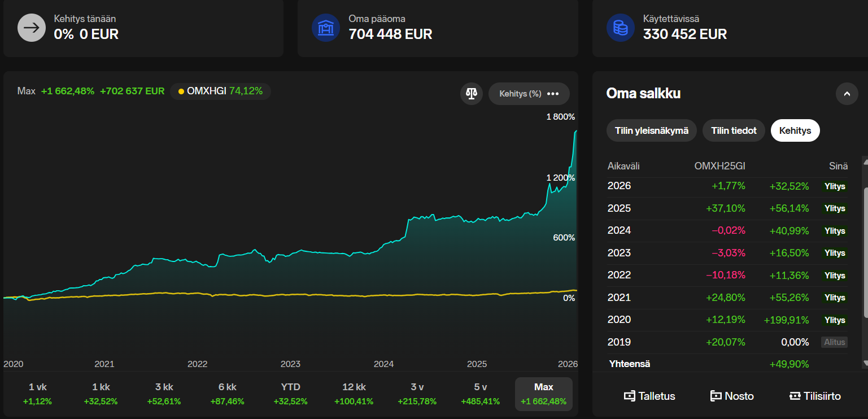The height and width of the screenshot is (419, 868).
Task: Click the 2020 row in performance table
Action: 726,320
